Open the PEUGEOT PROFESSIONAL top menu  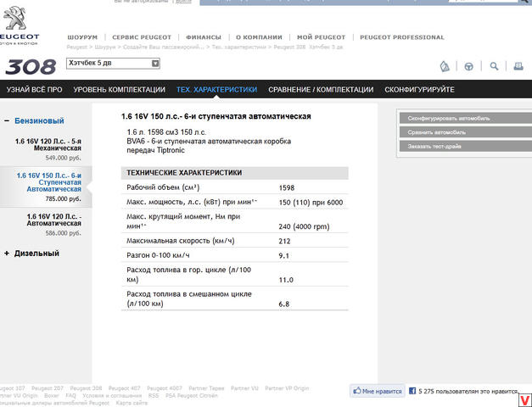point(401,37)
